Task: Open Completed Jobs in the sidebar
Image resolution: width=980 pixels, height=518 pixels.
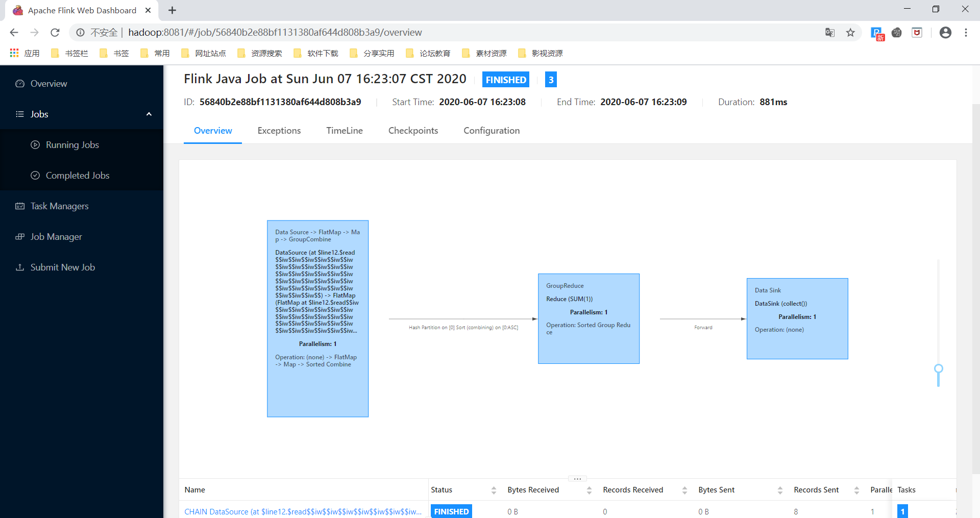Action: (82, 176)
